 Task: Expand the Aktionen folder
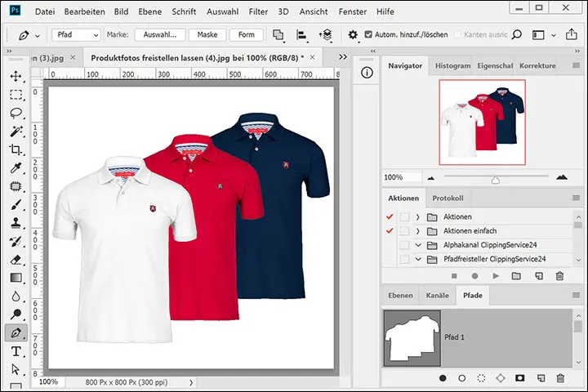click(417, 216)
